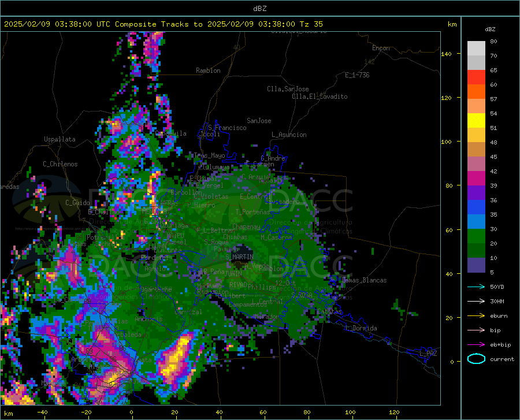This screenshot has height=420, width=520.
Task: Click the 'Tz 35' text in header
Action: click(x=311, y=24)
